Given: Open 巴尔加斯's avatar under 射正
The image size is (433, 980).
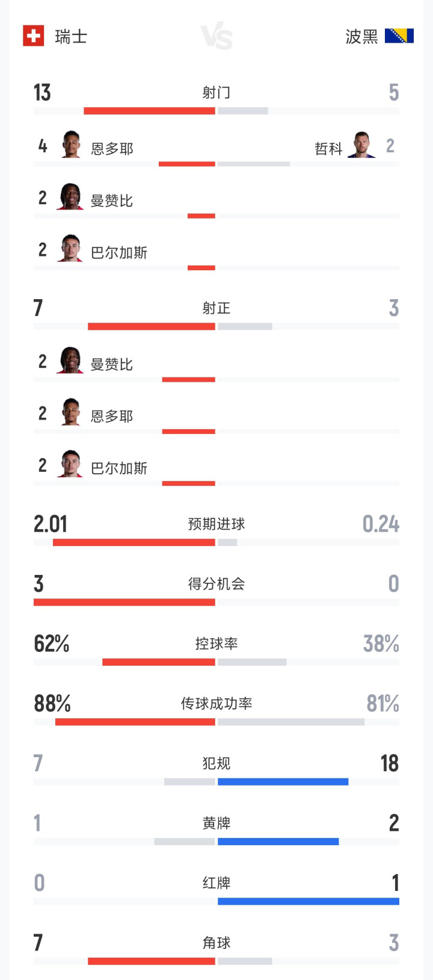Looking at the screenshot, I should coord(70,464).
